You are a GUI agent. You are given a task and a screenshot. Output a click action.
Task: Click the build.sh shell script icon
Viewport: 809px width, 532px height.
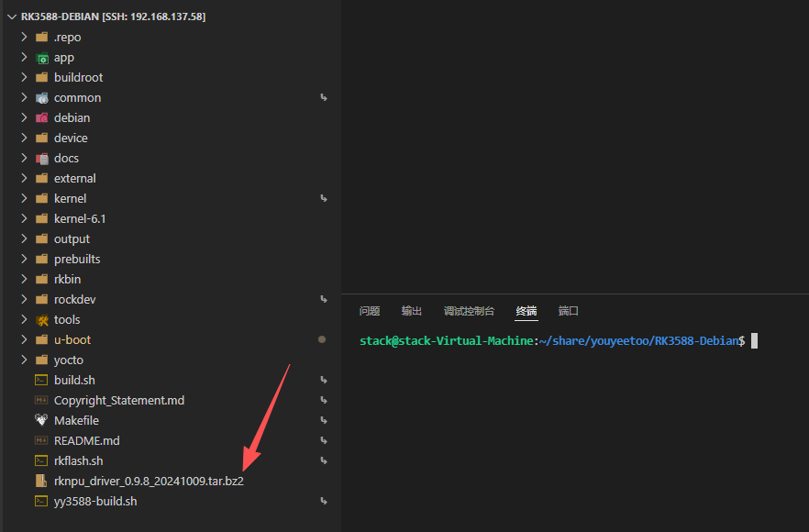click(x=41, y=381)
